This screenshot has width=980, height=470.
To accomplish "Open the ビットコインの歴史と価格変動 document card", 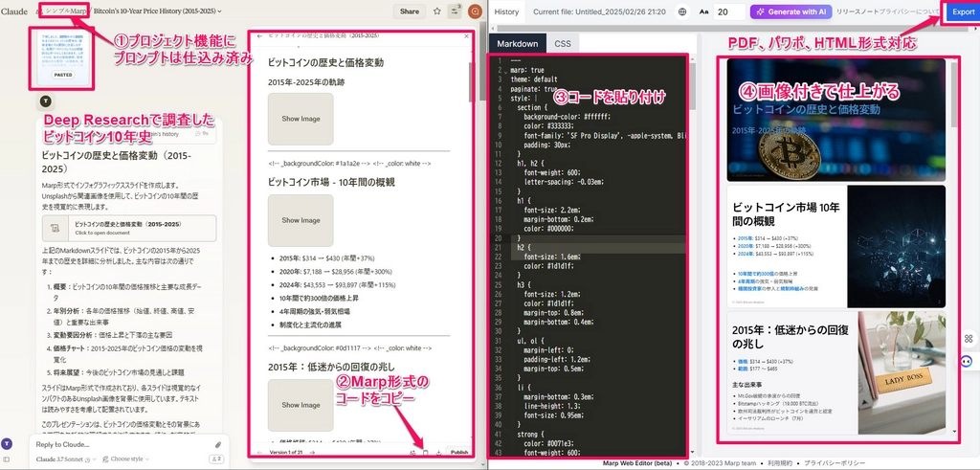I will point(129,228).
